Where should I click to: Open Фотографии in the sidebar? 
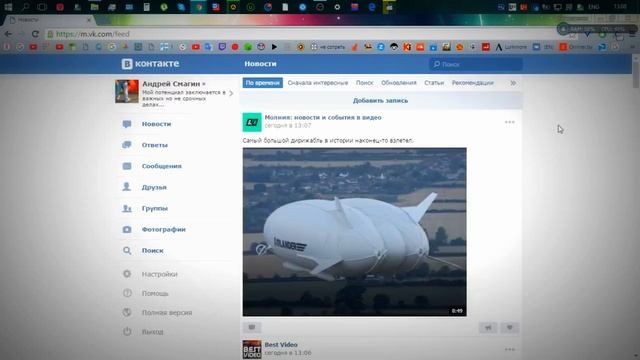[164, 229]
